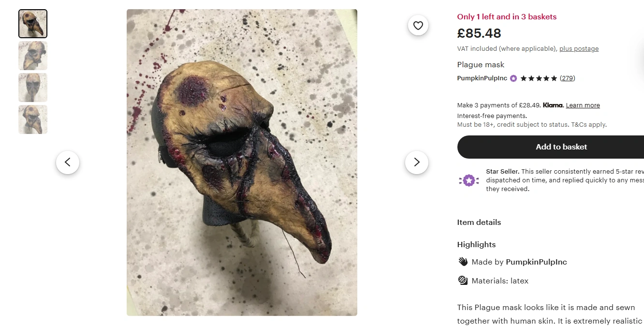Open the plus postage link

[x=579, y=49]
